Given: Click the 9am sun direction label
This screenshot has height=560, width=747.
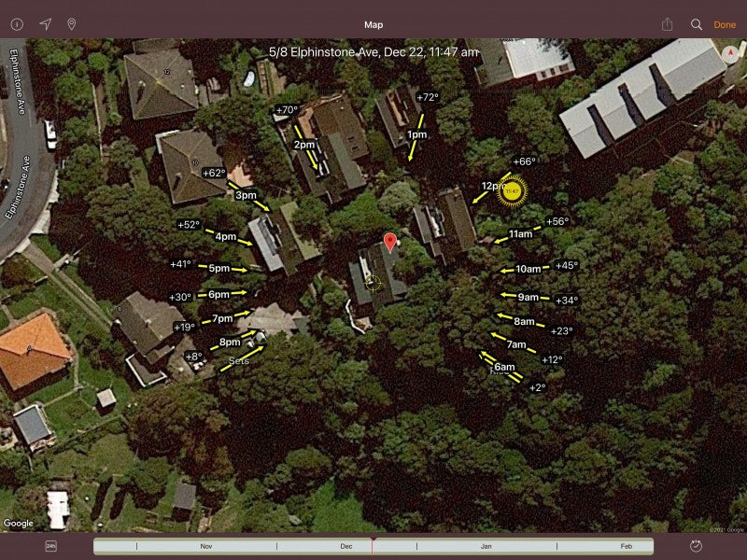Looking at the screenshot, I should [x=529, y=297].
